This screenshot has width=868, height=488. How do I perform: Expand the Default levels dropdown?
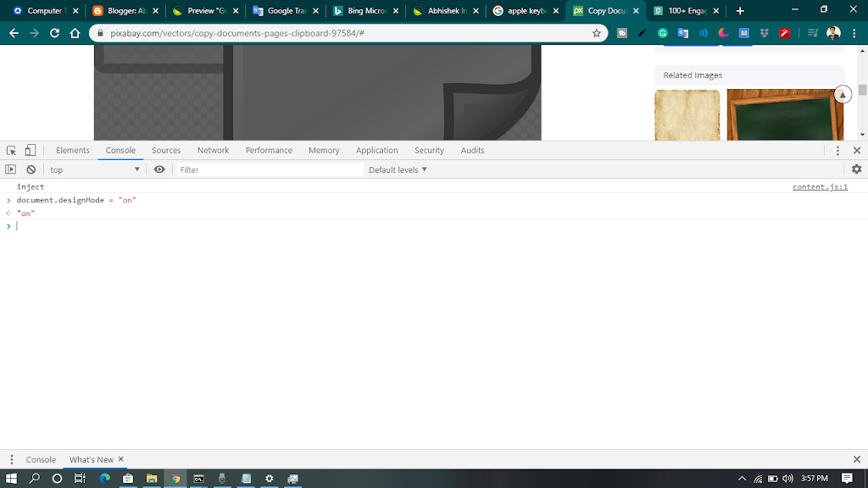(398, 169)
